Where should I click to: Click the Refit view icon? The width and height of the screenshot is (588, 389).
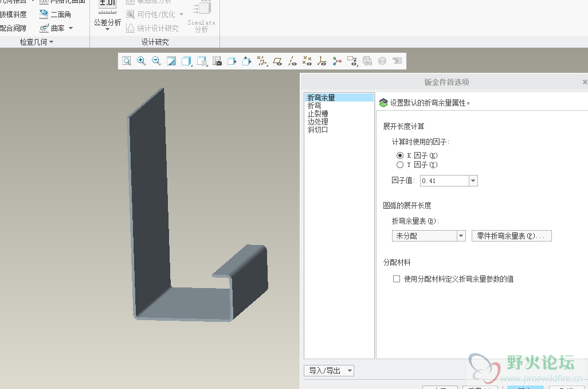pyautogui.click(x=127, y=61)
